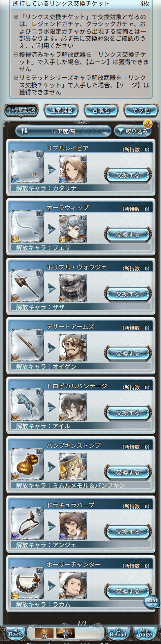161x644 pixels.
Task: Open the レア度/高 sort order dropdown
Action: pos(63,131)
